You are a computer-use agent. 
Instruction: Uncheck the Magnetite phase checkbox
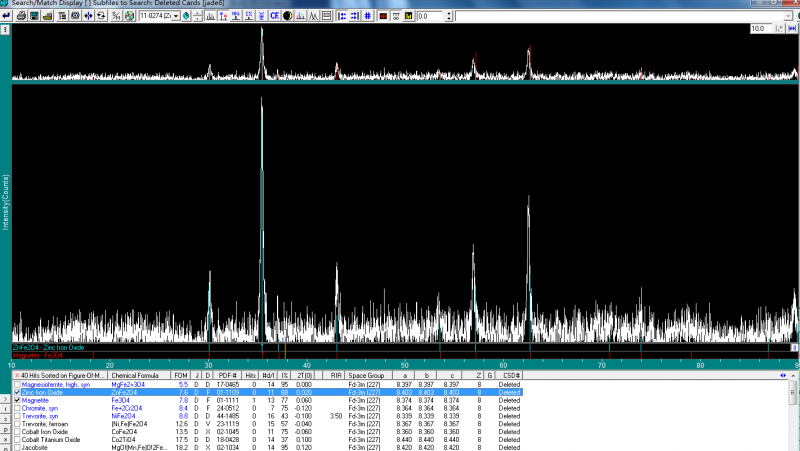click(x=17, y=400)
